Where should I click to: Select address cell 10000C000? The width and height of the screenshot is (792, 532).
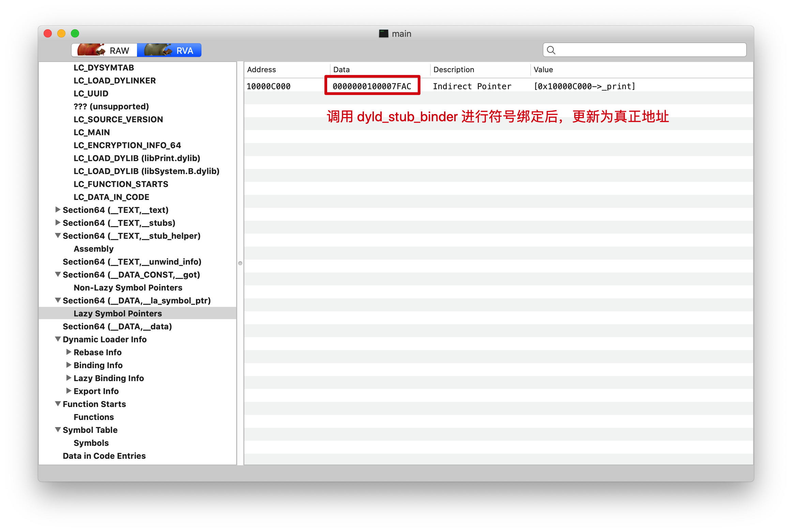tap(269, 86)
